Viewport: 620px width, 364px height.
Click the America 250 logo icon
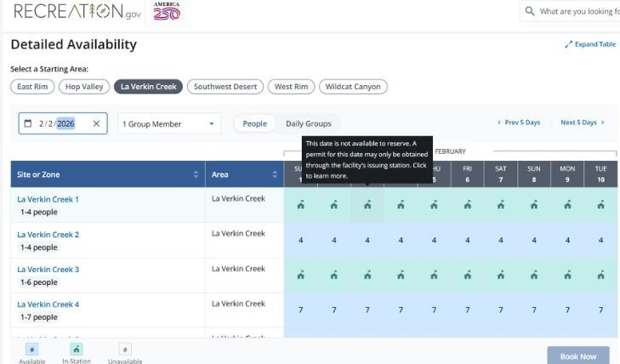167,11
